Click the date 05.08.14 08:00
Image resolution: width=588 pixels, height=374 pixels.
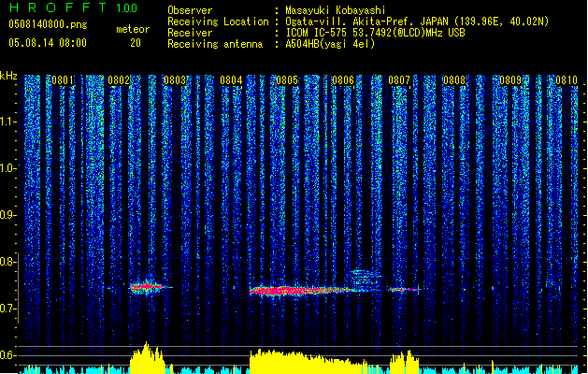click(48, 43)
